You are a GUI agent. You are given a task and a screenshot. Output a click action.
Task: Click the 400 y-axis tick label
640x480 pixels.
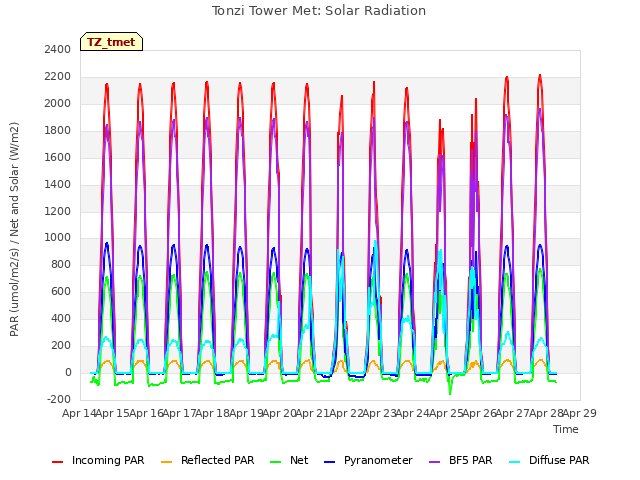click(61, 318)
